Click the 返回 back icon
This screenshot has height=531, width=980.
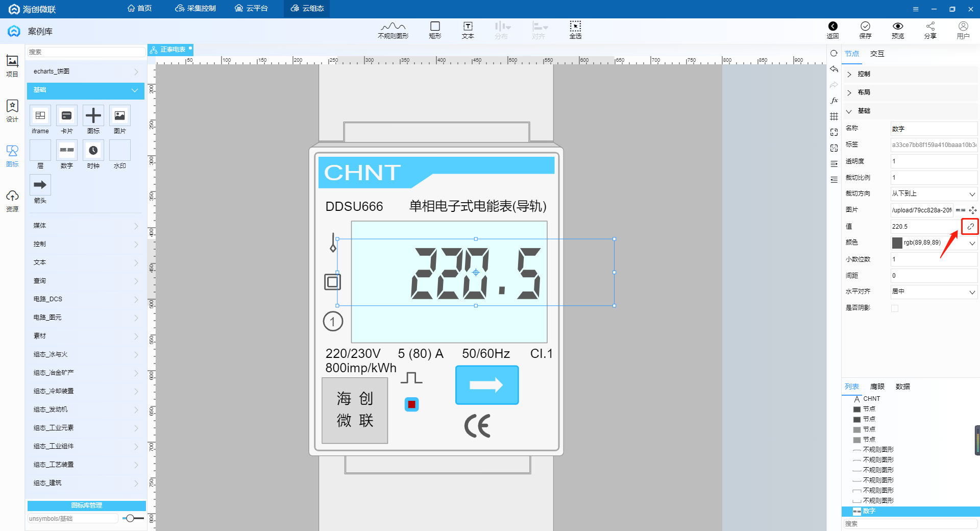[x=832, y=30]
